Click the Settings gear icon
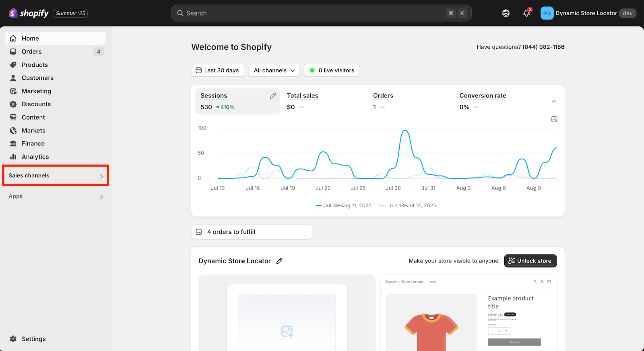 [13, 339]
